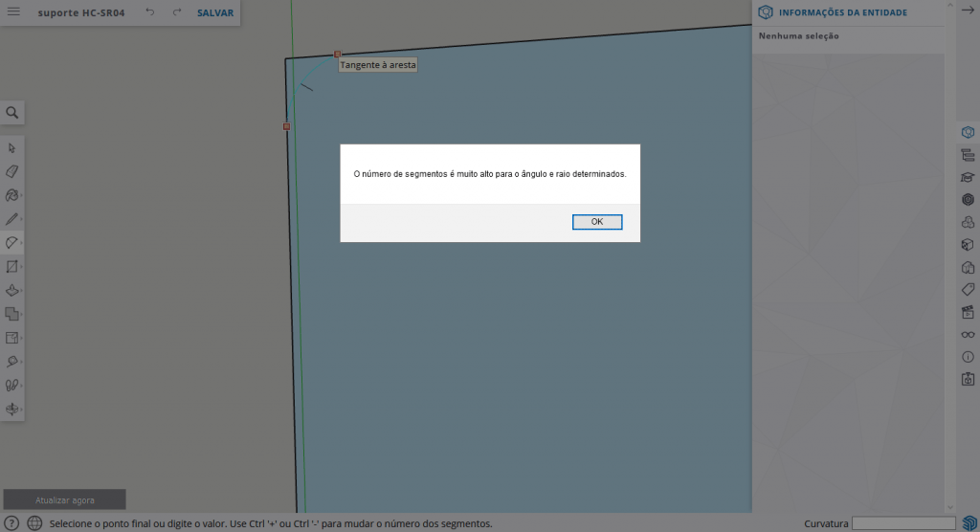The image size is (980, 532).
Task: Activate the Orbit tool
Action: (x=11, y=409)
